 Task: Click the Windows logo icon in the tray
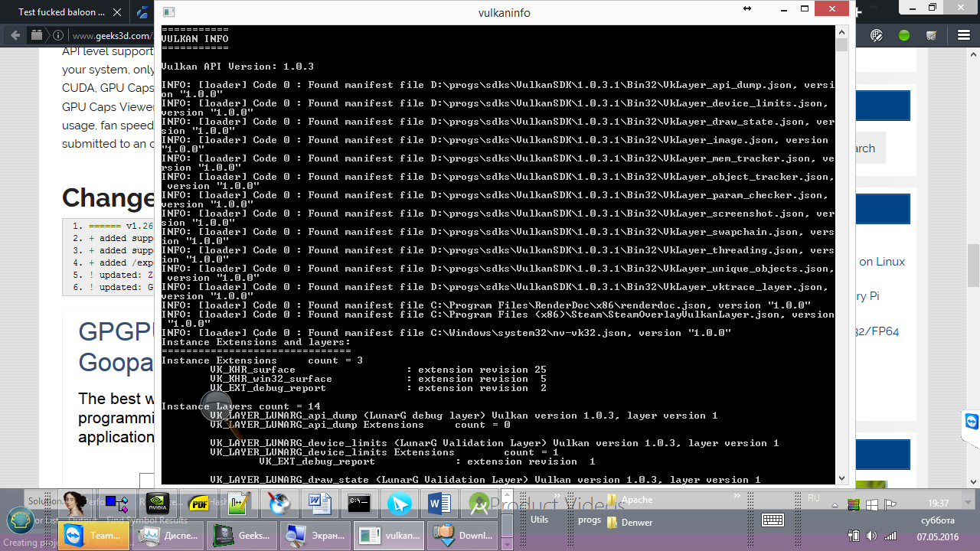[872, 505]
